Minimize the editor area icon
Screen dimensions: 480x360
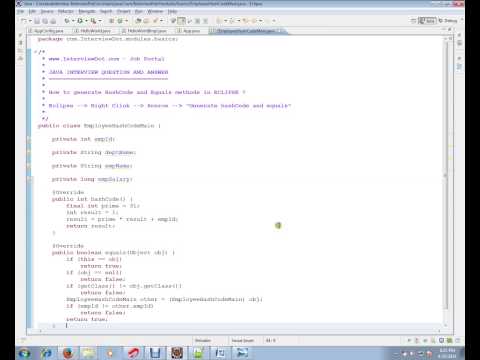pyautogui.click(x=444, y=30)
